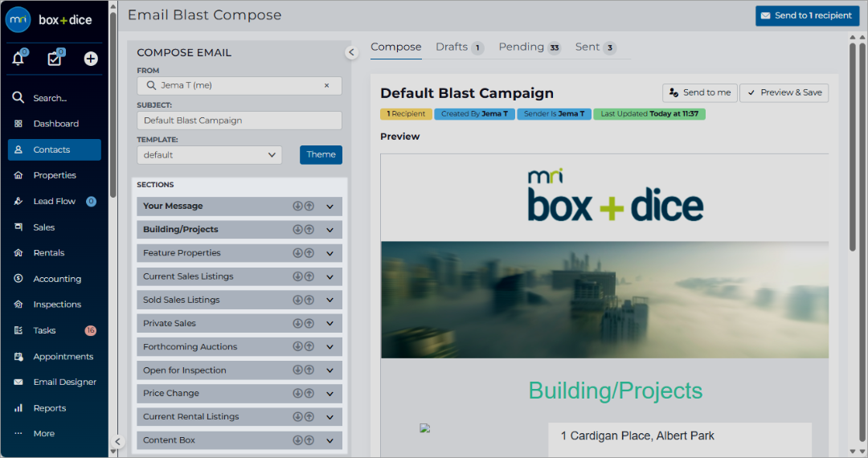The width and height of the screenshot is (868, 458).
Task: Switch to the Sent tab
Action: [x=595, y=47]
